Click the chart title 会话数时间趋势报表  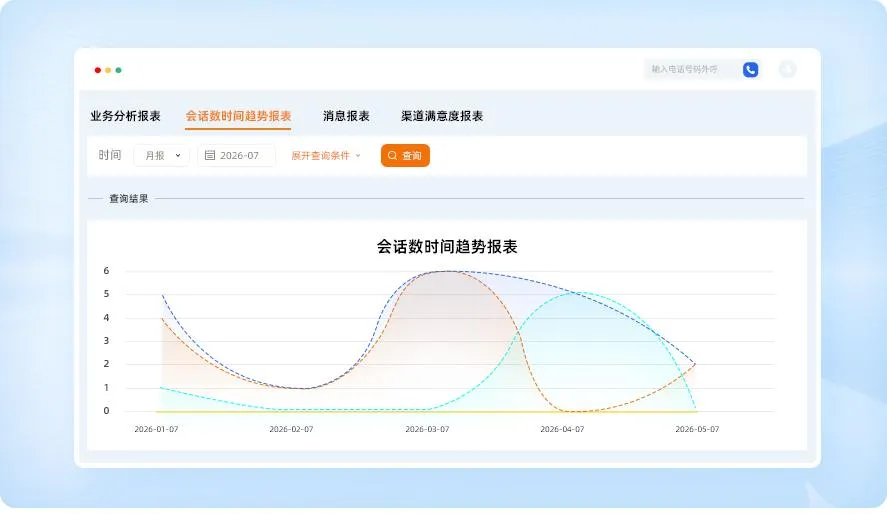447,247
